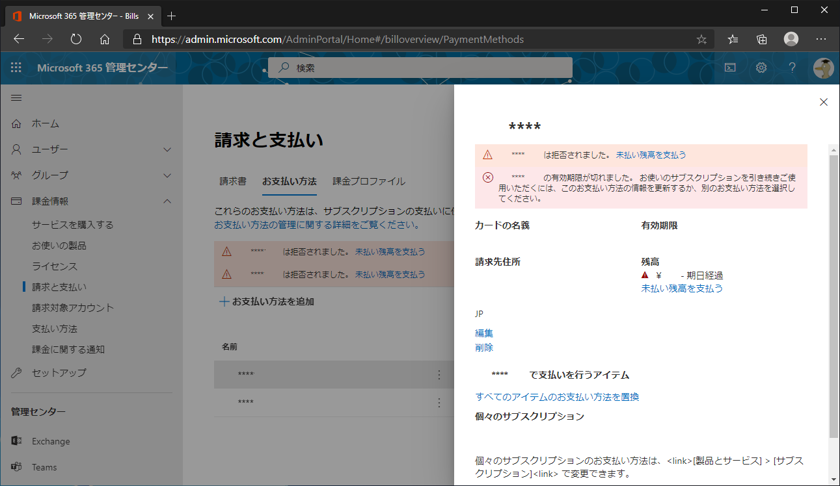The height and width of the screenshot is (486, 840).
Task: Open more options for first payment method
Action: [x=439, y=375]
